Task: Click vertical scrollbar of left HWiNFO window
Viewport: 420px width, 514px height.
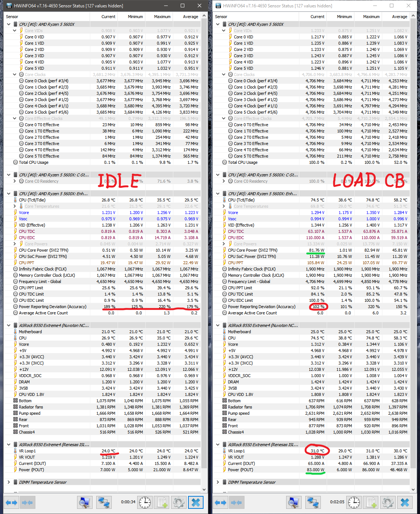Action: click(x=205, y=244)
